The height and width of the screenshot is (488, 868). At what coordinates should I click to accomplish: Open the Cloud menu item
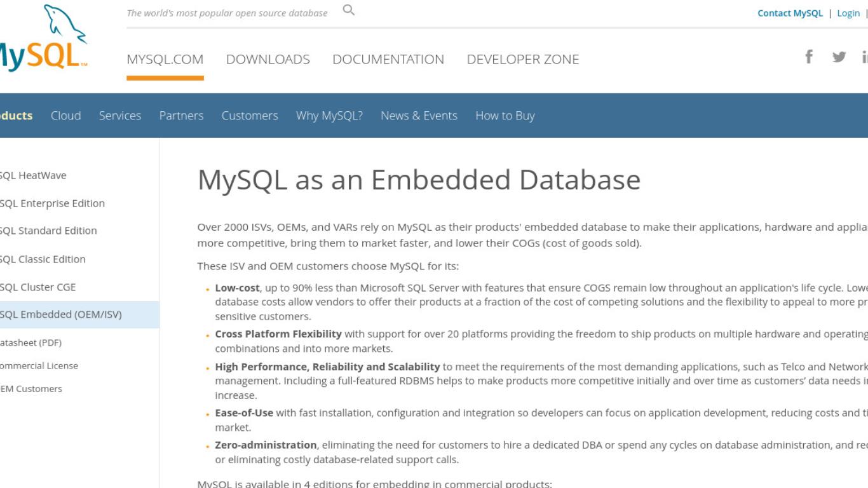(66, 116)
